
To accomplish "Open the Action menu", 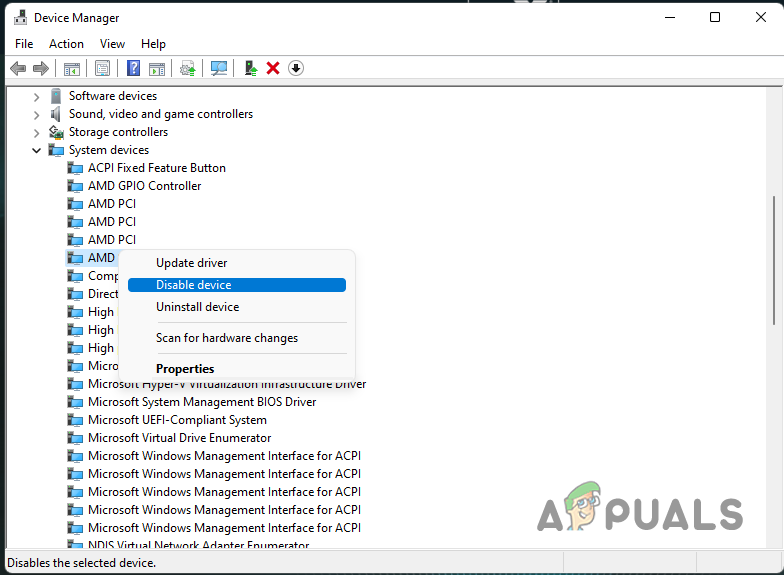I will (66, 44).
